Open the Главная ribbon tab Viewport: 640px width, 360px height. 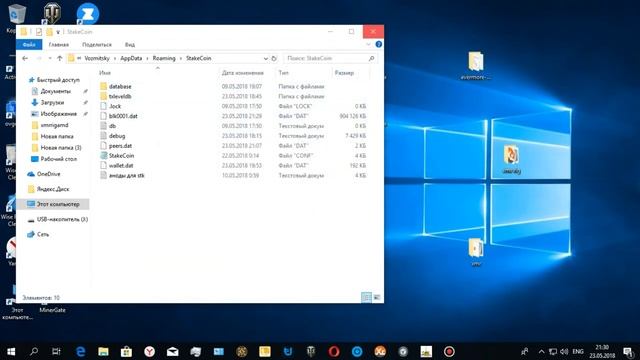click(59, 44)
